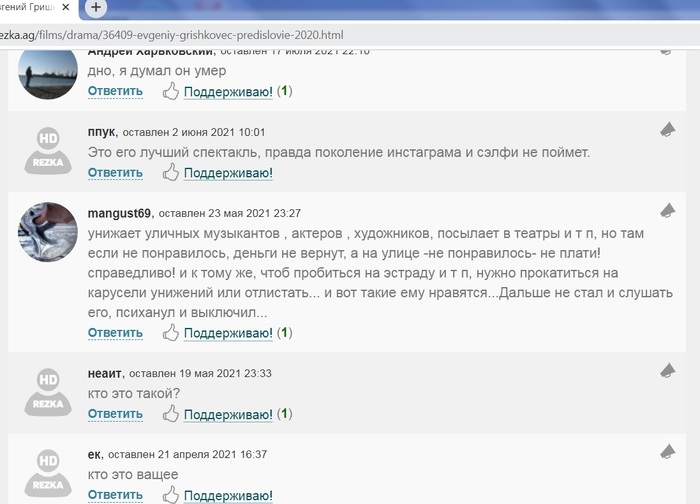Click thumbs-up icon on ек's comment
This screenshot has height=504, width=700.
click(x=171, y=495)
